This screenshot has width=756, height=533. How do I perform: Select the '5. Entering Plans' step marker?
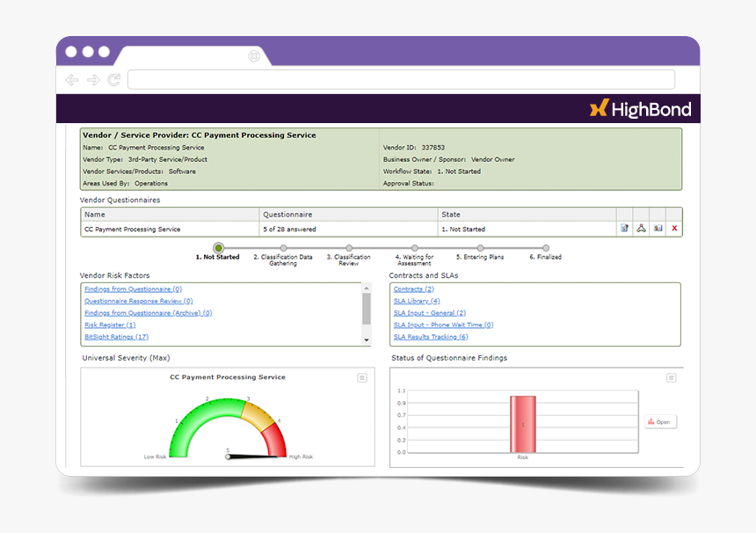click(480, 248)
